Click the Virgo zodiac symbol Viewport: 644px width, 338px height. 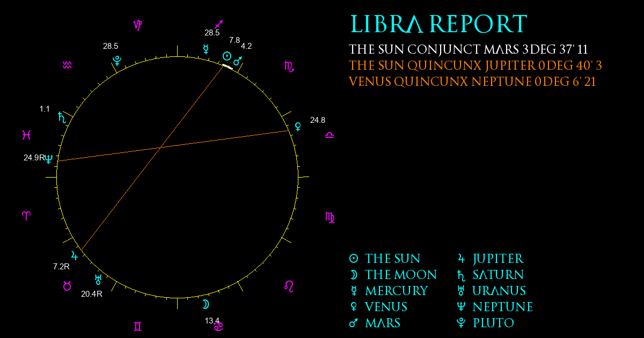(x=330, y=217)
